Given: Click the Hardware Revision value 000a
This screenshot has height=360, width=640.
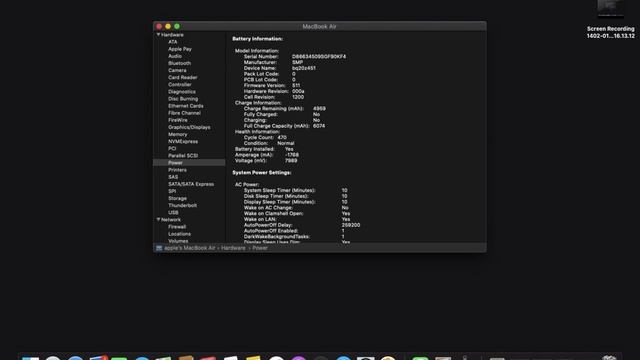Looking at the screenshot, I should click(x=298, y=91).
